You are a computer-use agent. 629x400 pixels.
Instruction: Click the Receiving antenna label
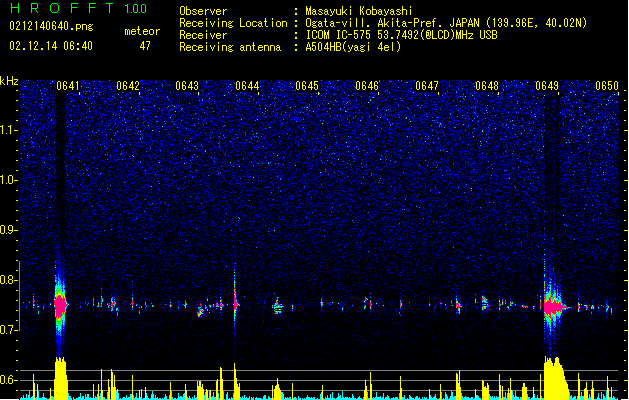point(230,47)
